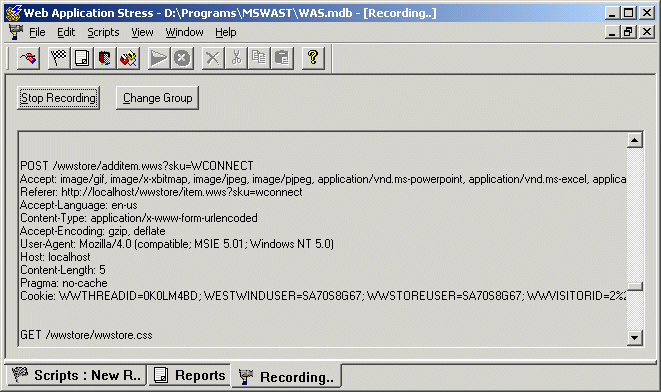Image resolution: width=661 pixels, height=392 pixels.
Task: Switch to the Reports tab
Action: coord(190,375)
